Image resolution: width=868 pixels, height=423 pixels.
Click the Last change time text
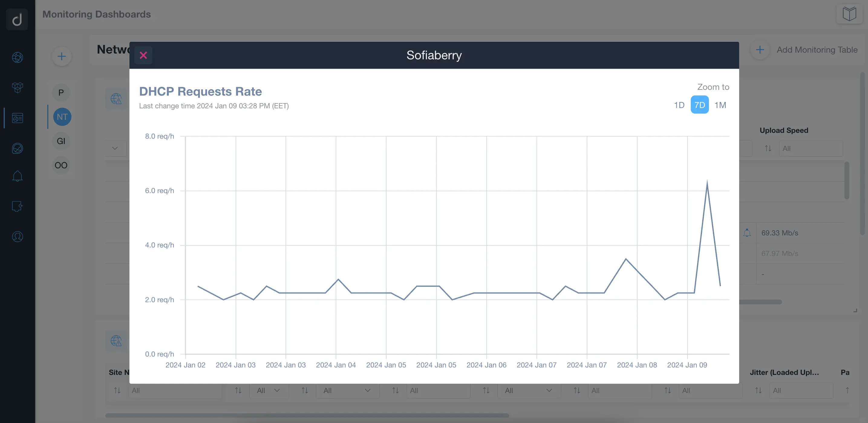click(x=214, y=106)
